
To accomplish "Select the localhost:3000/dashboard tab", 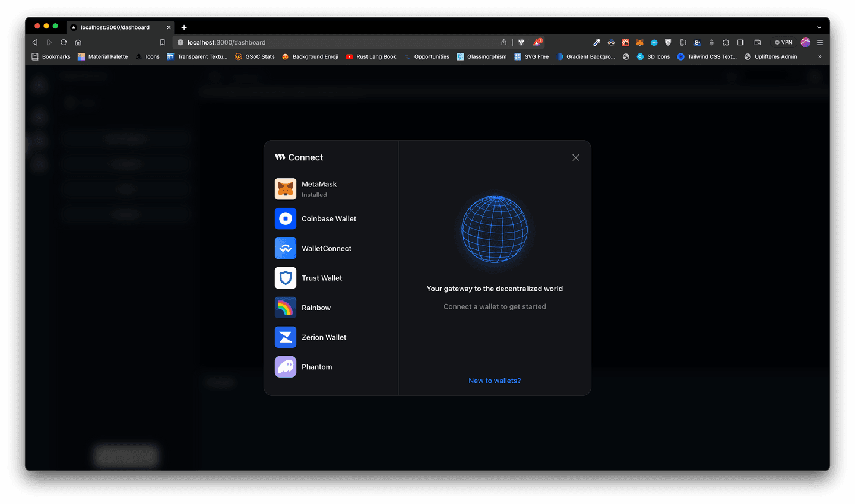I will point(121,27).
